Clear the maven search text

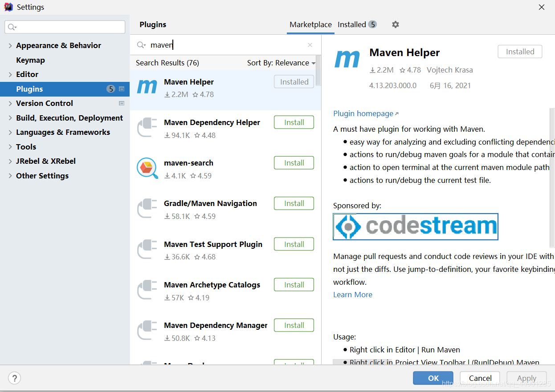click(x=310, y=45)
